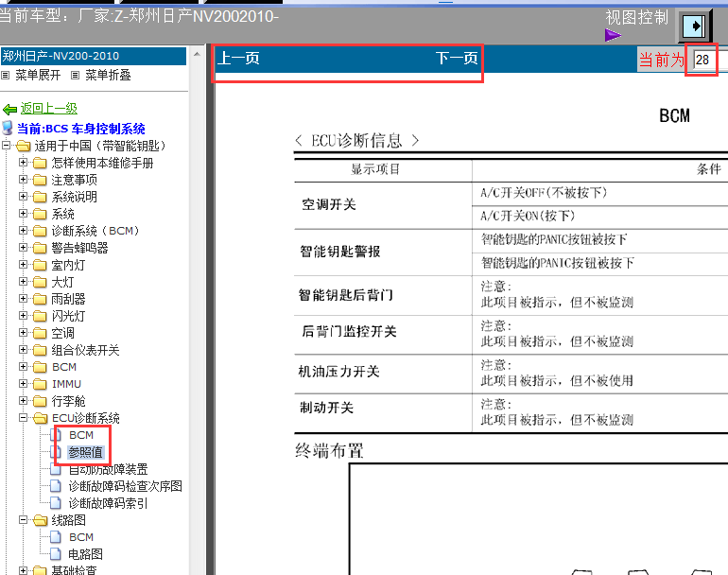
Task: Click A/C开关OFF(不被按下) condition text
Action: pyautogui.click(x=545, y=193)
